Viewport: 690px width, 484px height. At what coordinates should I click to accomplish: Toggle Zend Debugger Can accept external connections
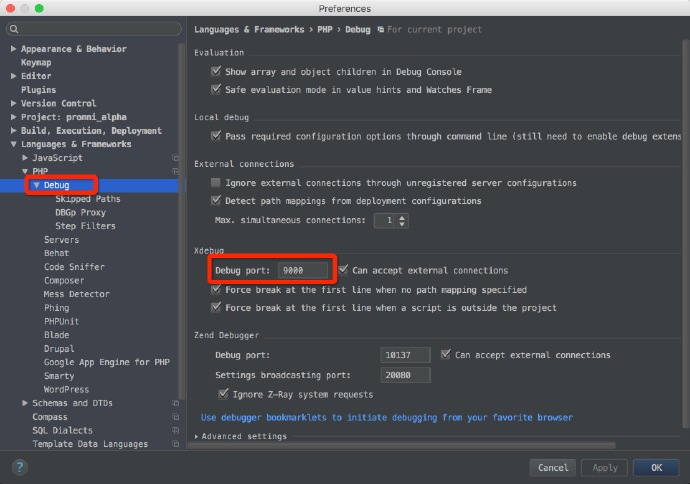pyautogui.click(x=445, y=354)
